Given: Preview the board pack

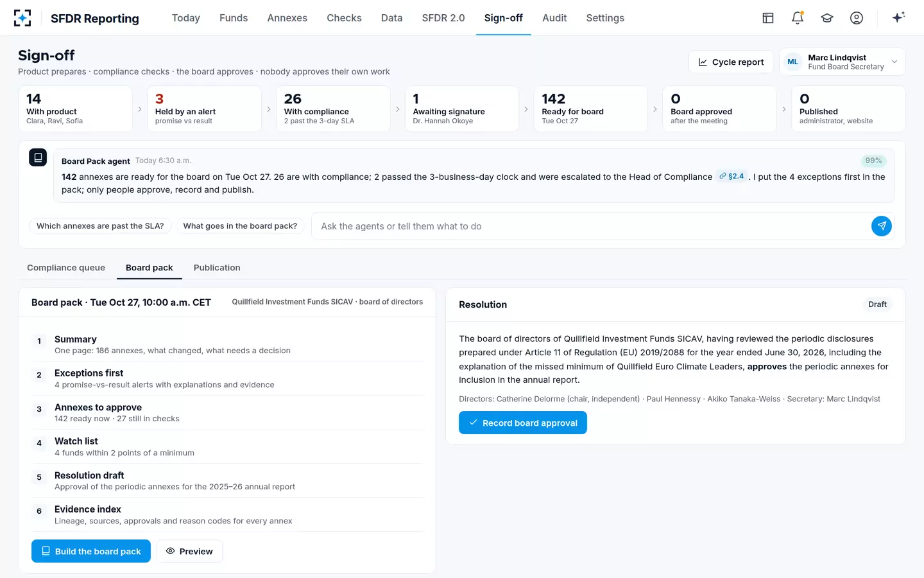Looking at the screenshot, I should (x=189, y=551).
